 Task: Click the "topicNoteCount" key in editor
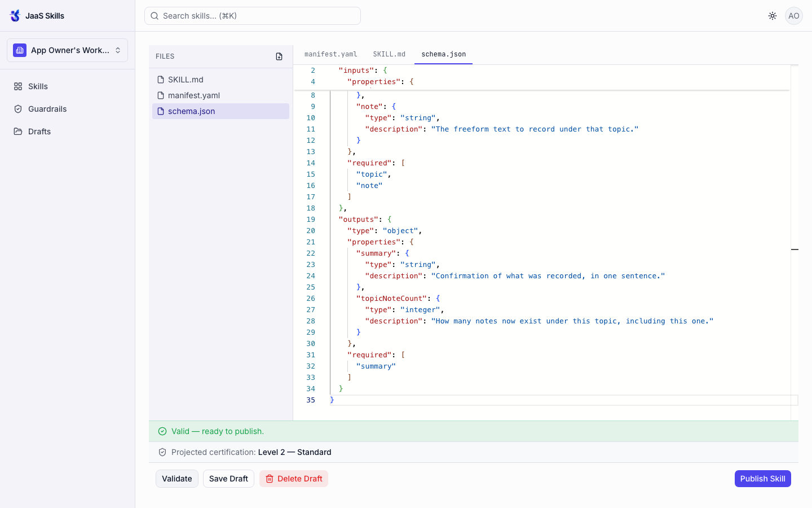[392, 299]
